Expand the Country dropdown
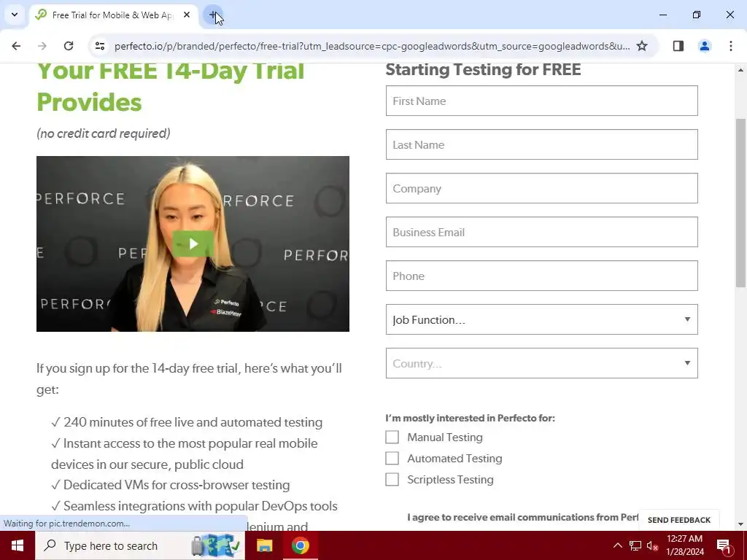The width and height of the screenshot is (747, 560). tap(542, 363)
